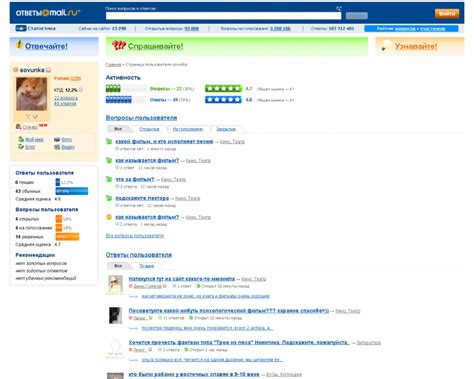The width and height of the screenshot is (474, 379).
Task: Click the question marks icon beside Спрашивайте
Action: (x=119, y=46)
